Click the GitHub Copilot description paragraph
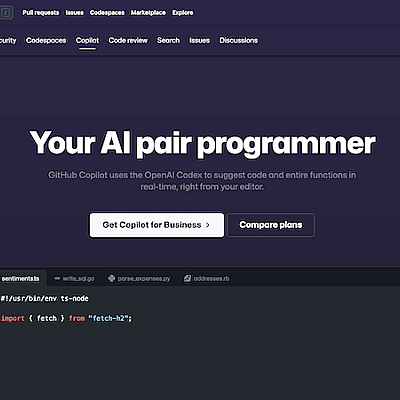The image size is (400, 400). tap(202, 181)
